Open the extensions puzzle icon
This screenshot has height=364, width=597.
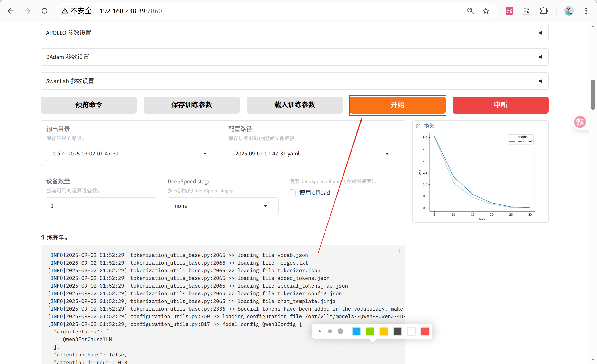click(x=544, y=11)
